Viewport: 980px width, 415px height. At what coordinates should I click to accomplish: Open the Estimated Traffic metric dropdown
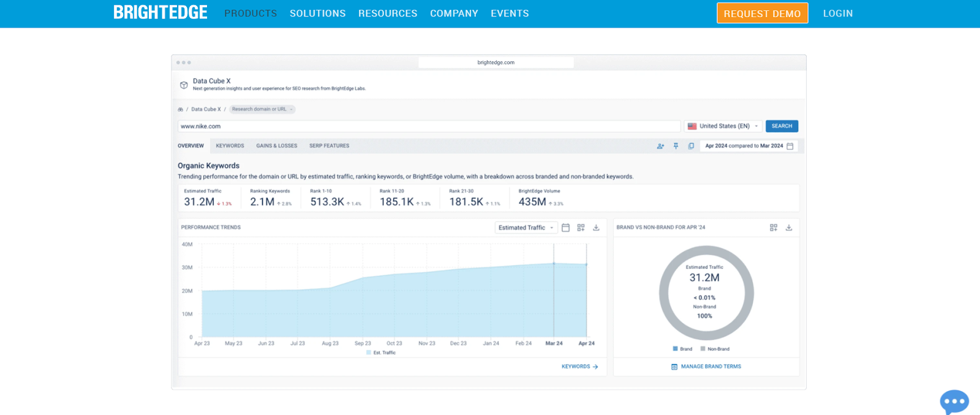point(526,228)
